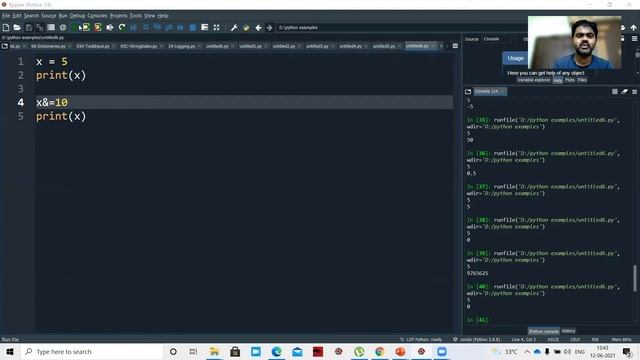Go forward with the right arrow

click(269, 27)
